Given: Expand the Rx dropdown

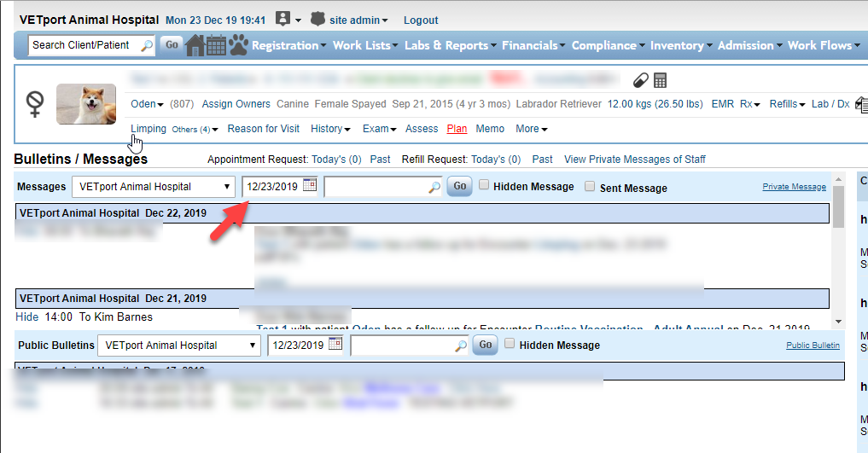Looking at the screenshot, I should (750, 104).
